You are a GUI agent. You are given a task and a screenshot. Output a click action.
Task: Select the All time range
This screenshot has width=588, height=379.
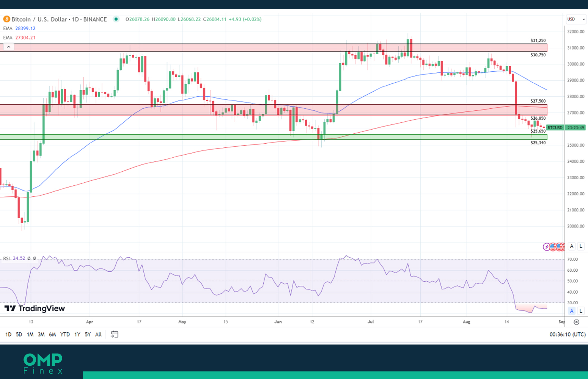(98, 334)
